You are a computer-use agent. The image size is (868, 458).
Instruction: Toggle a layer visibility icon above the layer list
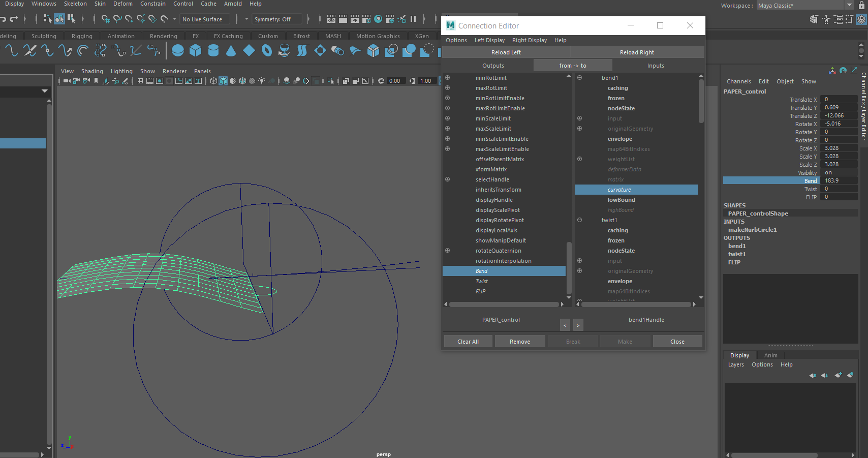[x=851, y=375]
